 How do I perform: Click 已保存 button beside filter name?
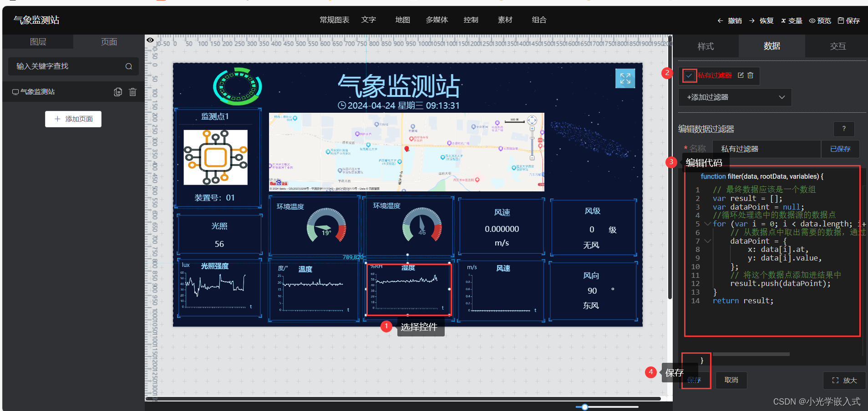840,149
